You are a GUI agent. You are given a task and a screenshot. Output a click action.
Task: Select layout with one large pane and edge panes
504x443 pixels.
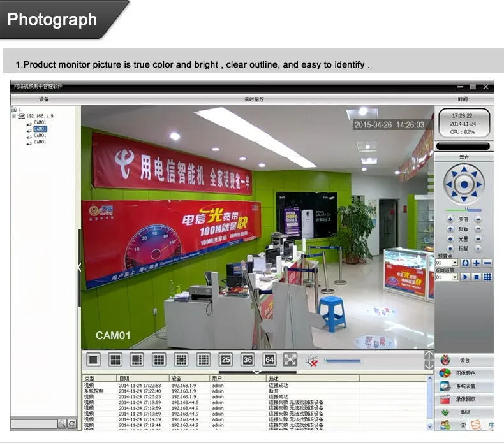[137, 359]
